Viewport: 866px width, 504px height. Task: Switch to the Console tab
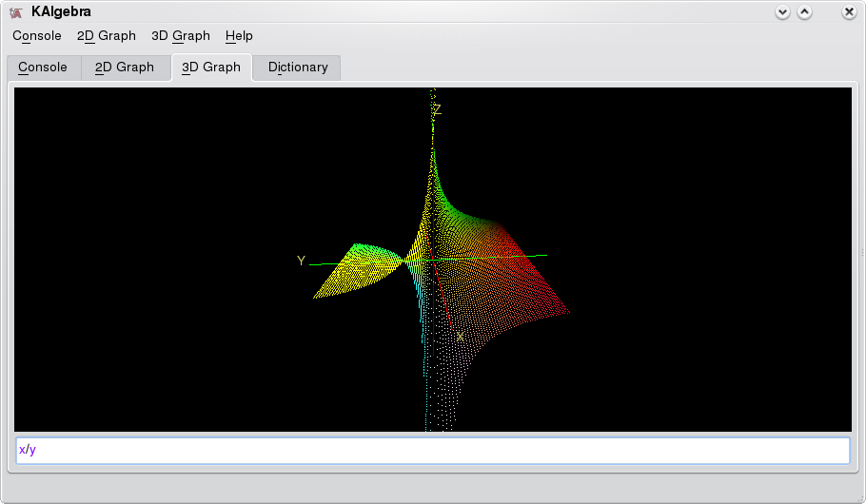pos(43,68)
